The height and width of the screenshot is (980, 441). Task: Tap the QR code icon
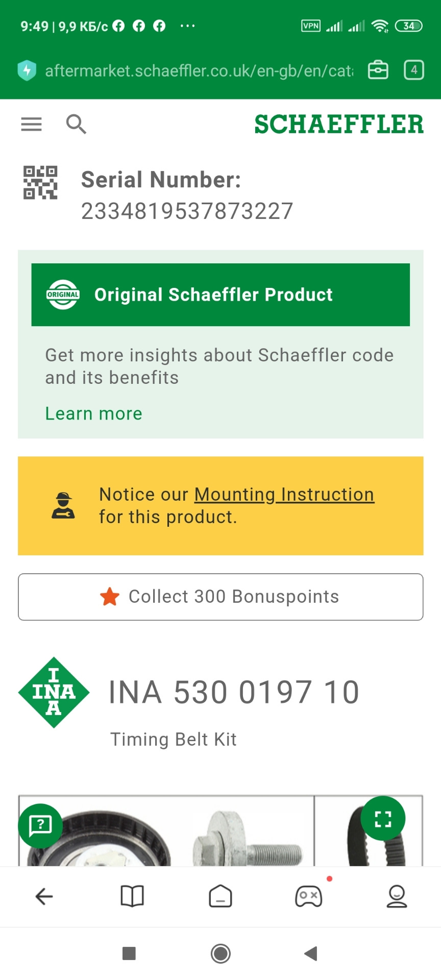point(40,182)
